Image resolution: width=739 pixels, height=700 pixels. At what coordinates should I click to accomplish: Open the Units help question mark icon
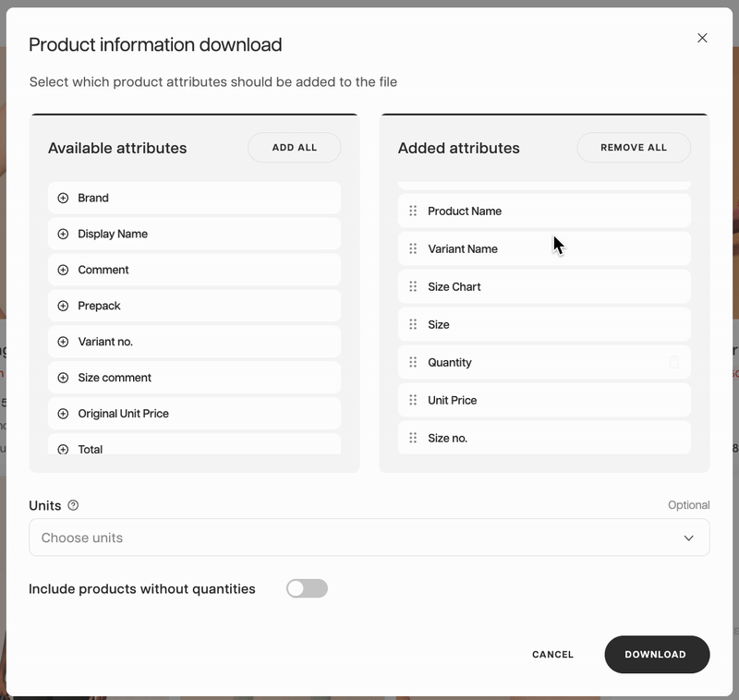click(74, 505)
